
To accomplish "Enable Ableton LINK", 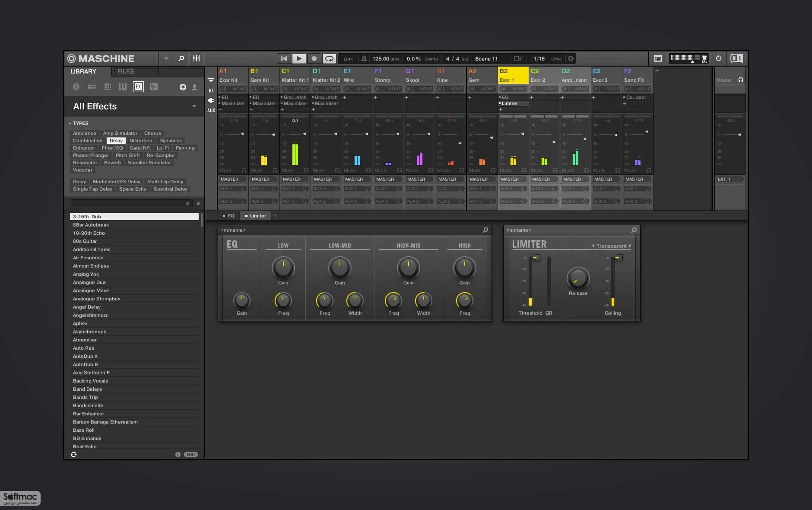I will click(349, 59).
